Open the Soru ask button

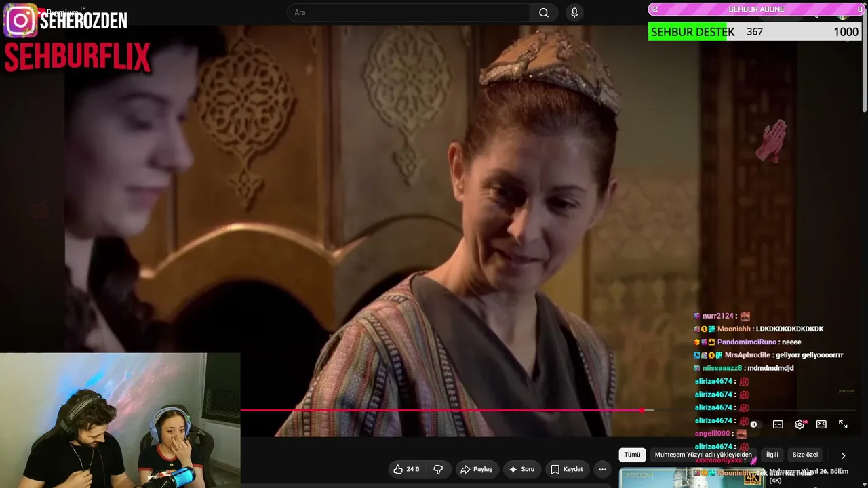click(521, 469)
